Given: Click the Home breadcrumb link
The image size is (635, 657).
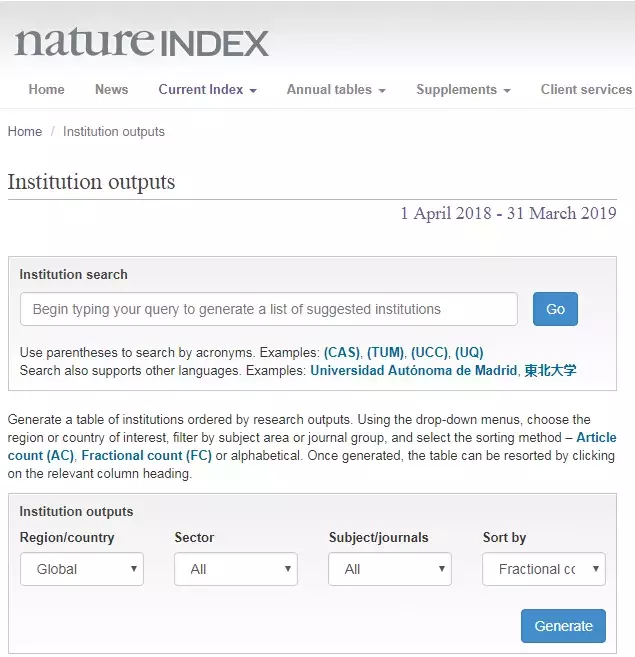Looking at the screenshot, I should pos(25,131).
